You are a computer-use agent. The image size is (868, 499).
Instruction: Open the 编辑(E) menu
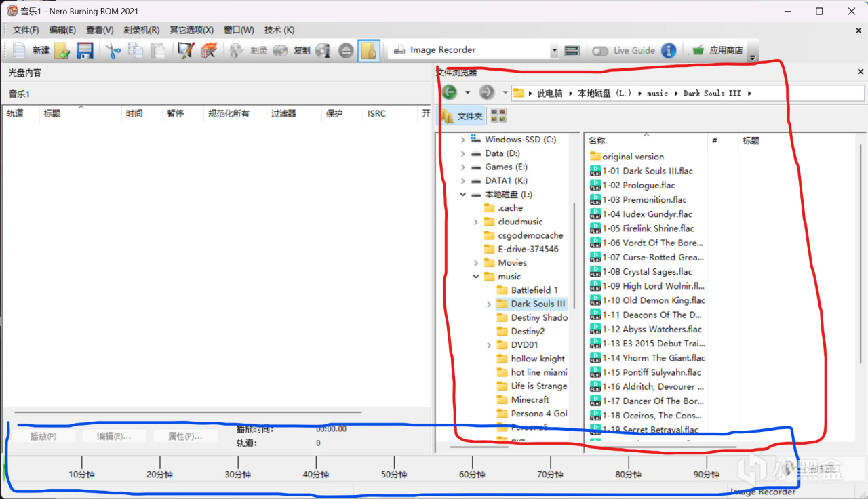(62, 30)
